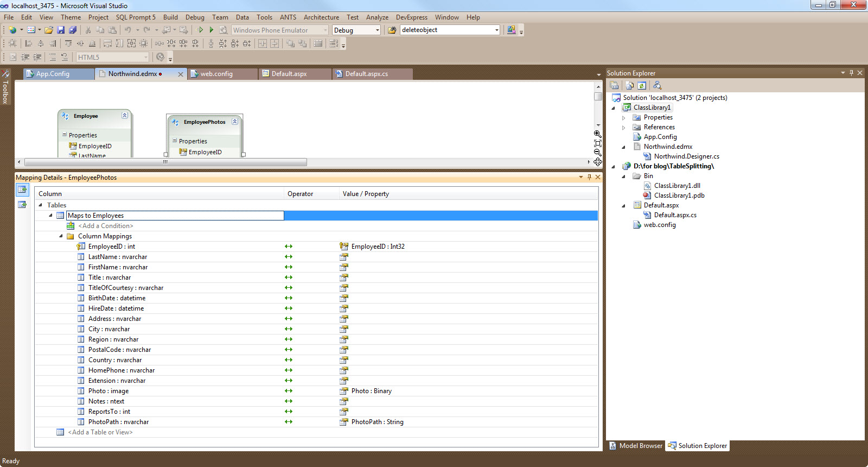868x467 pixels.
Task: Click Map Entity to Functions icon in Mapping Details
Action: pos(22,205)
